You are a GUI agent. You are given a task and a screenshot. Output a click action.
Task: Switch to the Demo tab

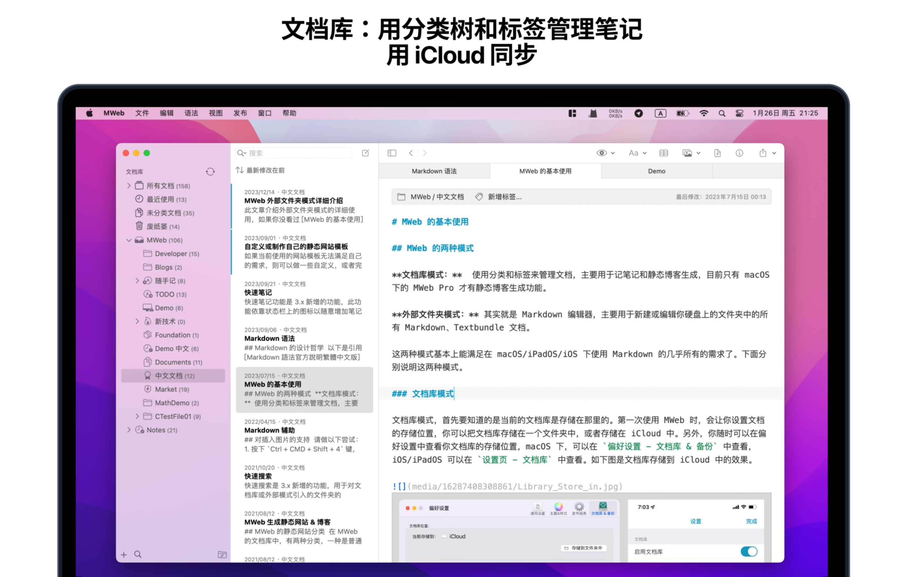656,171
